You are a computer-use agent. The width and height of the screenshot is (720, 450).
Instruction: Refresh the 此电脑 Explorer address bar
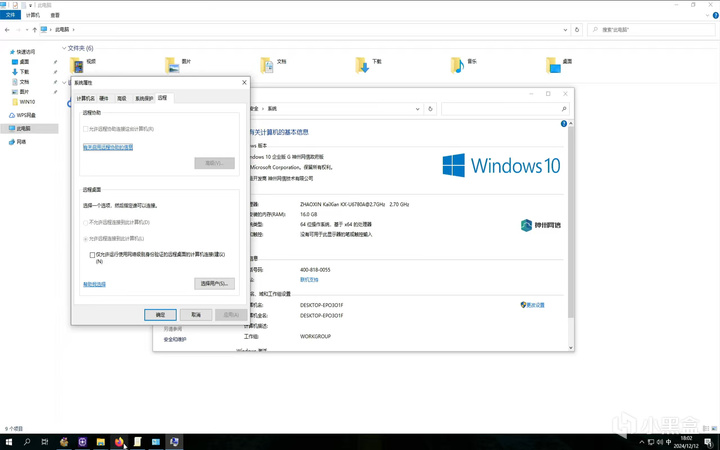click(577, 30)
